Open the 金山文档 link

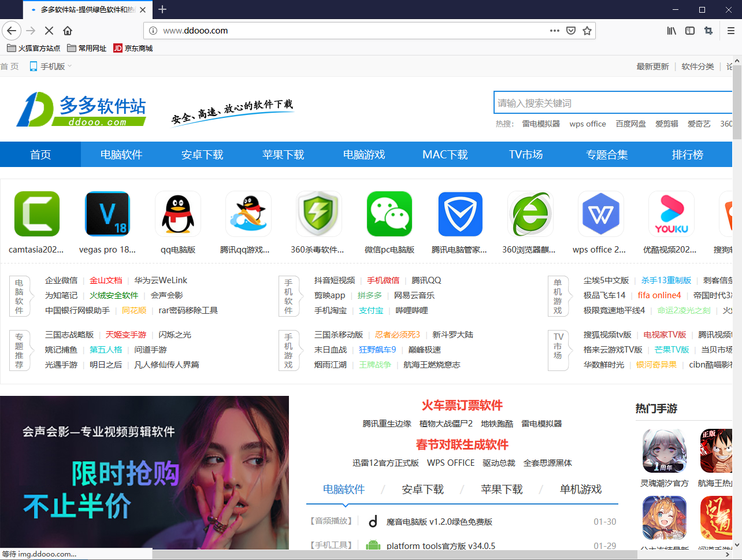point(106,280)
